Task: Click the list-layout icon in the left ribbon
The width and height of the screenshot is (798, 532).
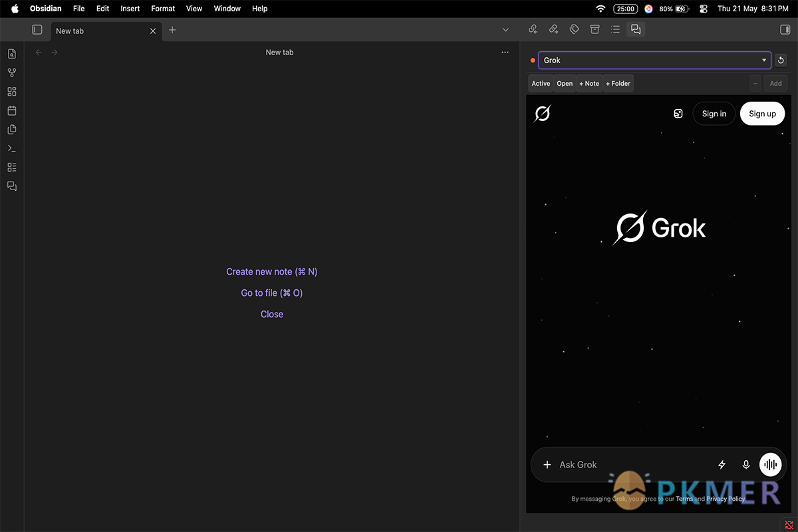Action: (x=12, y=167)
